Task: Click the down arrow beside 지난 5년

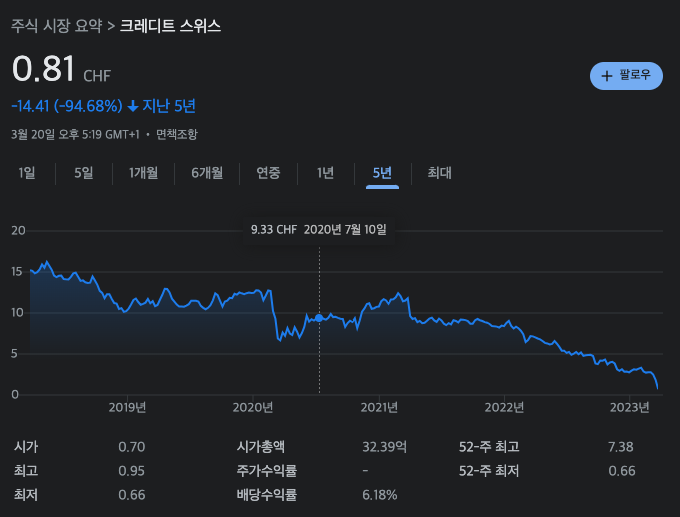Action: (x=133, y=106)
